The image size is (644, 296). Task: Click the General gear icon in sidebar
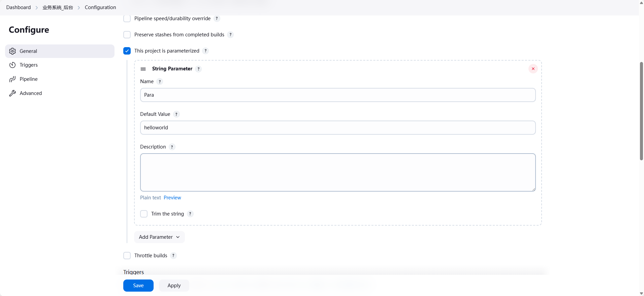point(12,51)
